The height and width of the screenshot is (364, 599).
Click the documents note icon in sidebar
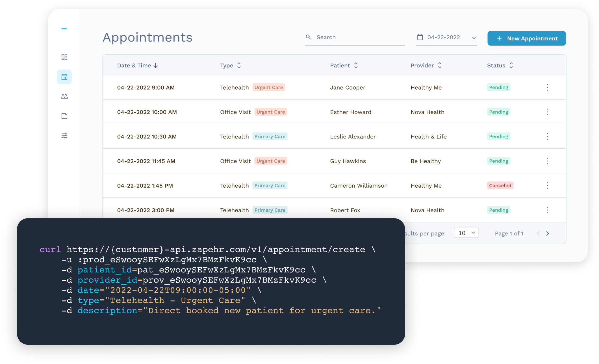click(x=64, y=116)
